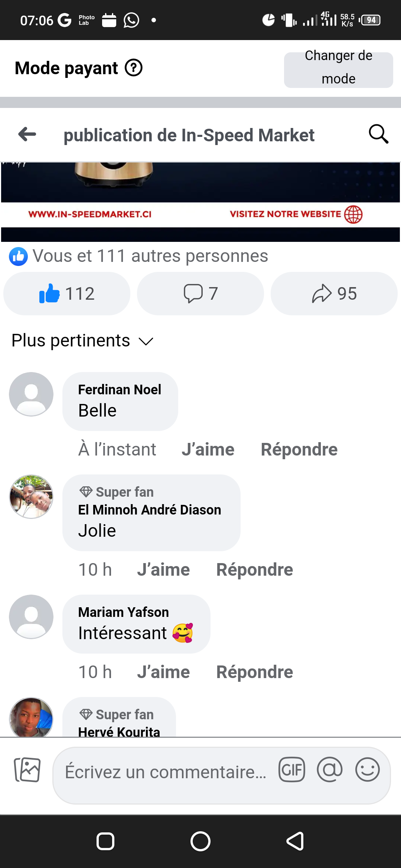
Task: Tap the mention @ icon
Action: click(329, 770)
